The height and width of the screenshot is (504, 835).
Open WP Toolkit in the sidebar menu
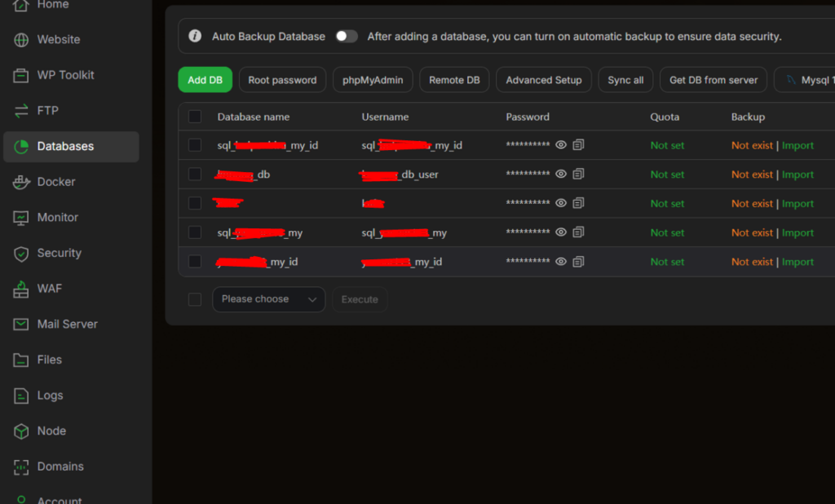pyautogui.click(x=72, y=76)
